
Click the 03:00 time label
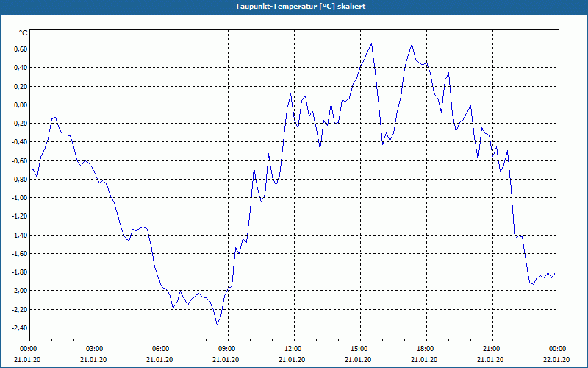pos(96,349)
